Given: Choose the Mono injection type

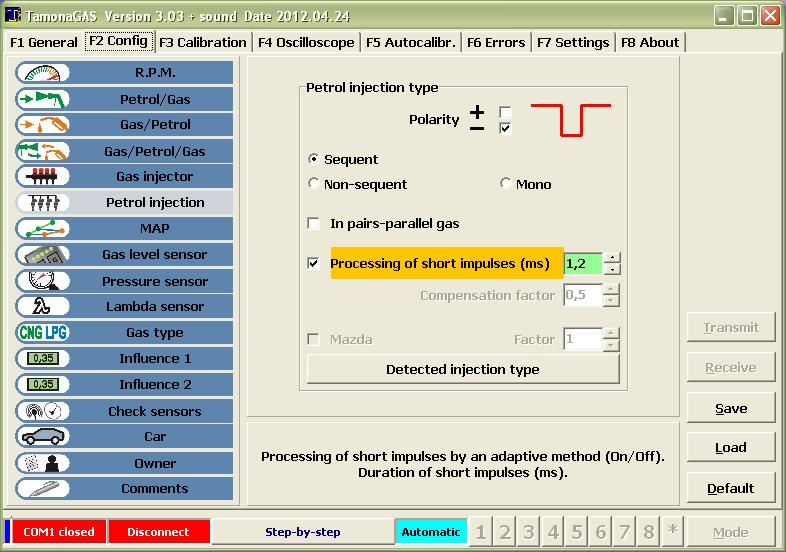Looking at the screenshot, I should coord(506,184).
